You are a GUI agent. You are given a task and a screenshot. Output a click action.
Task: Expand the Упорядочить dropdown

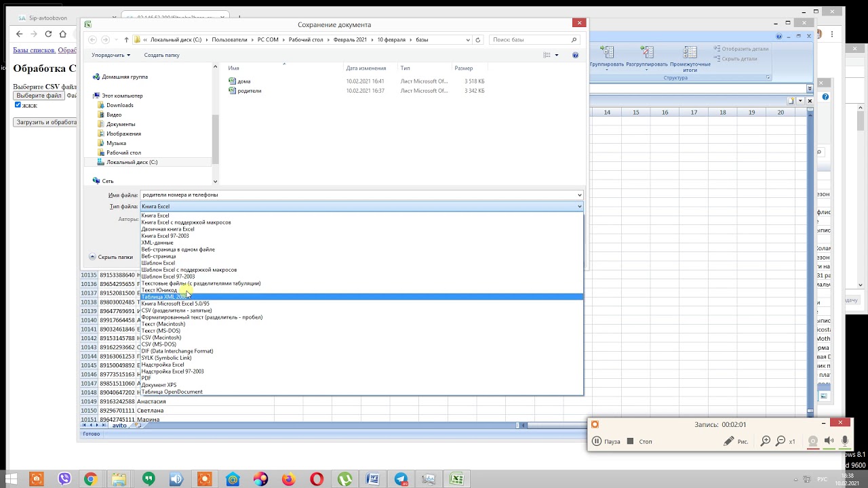point(111,55)
